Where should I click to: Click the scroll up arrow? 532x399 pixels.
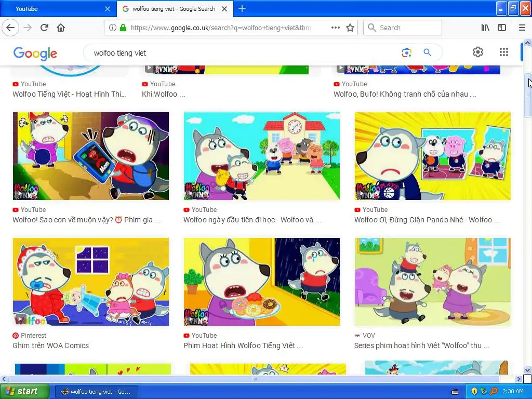click(528, 43)
